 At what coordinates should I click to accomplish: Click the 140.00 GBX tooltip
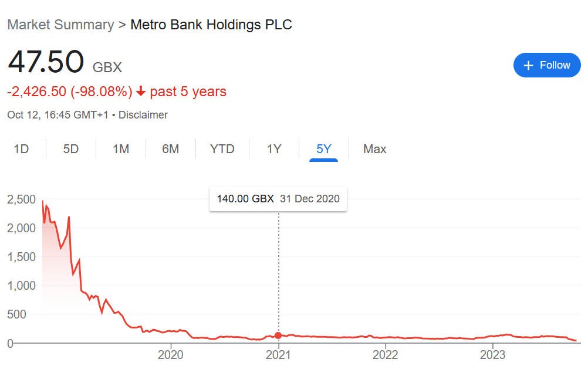pyautogui.click(x=278, y=198)
